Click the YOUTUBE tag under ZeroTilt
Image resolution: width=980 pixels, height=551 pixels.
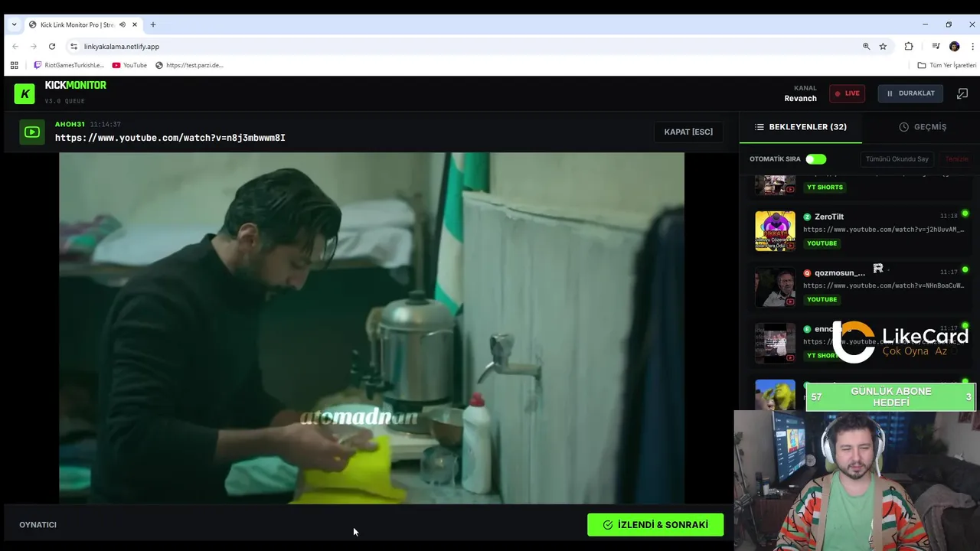(x=822, y=243)
